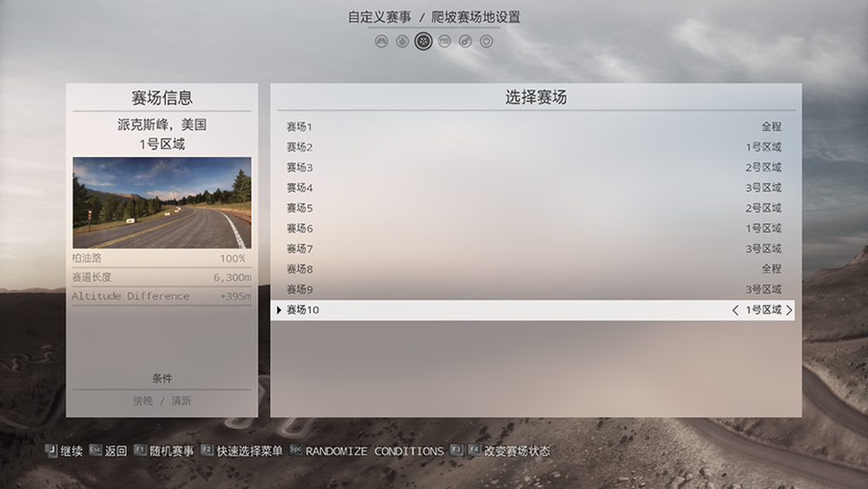
Task: Open the gears settings step icon
Action: tap(465, 41)
